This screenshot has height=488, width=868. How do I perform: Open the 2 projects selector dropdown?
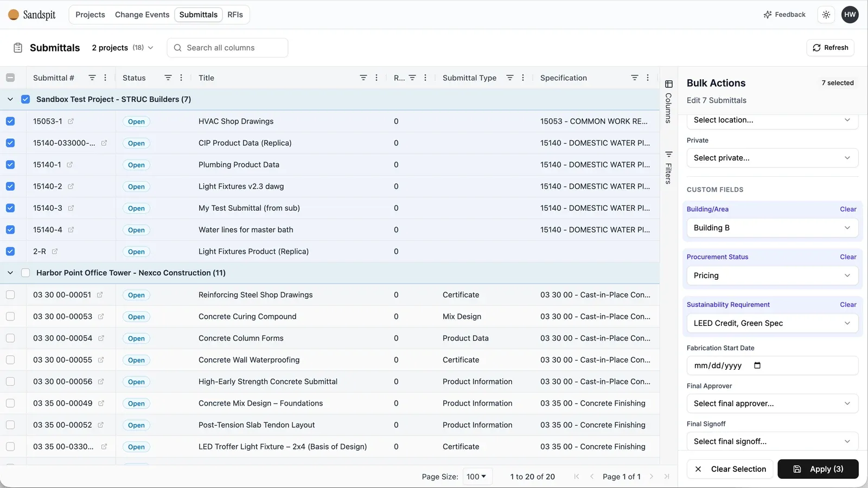[123, 48]
